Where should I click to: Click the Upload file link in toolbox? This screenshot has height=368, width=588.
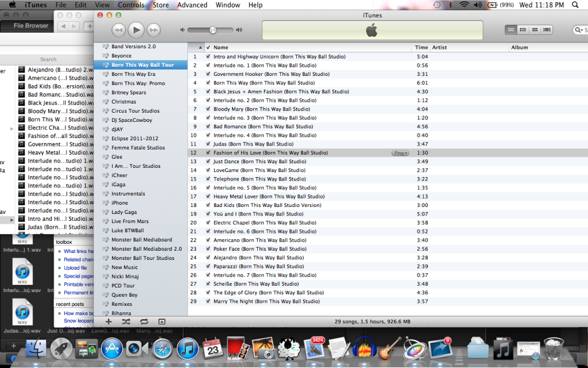[x=75, y=268]
